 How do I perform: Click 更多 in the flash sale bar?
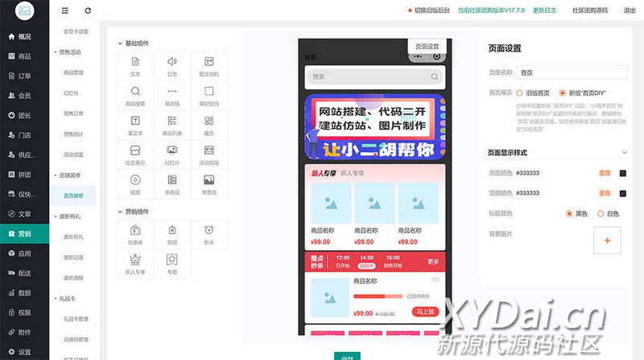point(433,262)
